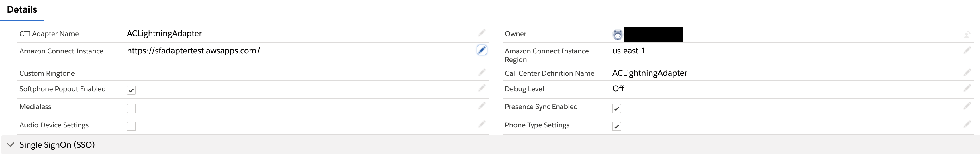Edit the Custom Ringtone field pencil

tap(482, 72)
